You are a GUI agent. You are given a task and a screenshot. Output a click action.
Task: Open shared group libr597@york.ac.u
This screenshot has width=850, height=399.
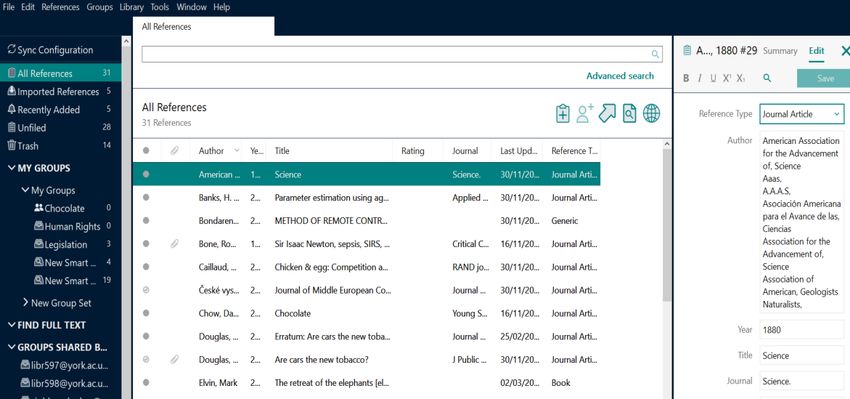tap(64, 365)
